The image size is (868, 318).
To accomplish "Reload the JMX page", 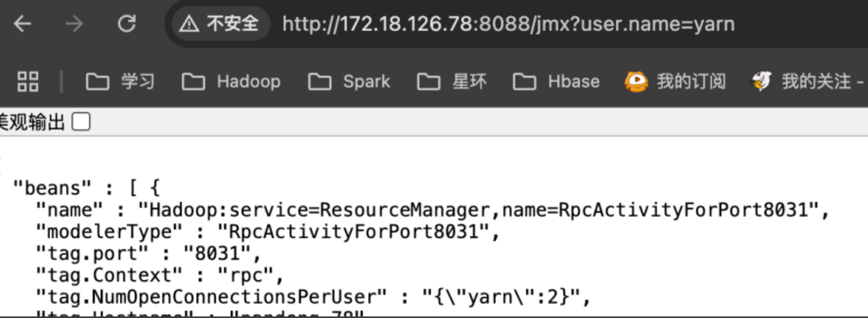I will tap(127, 23).
